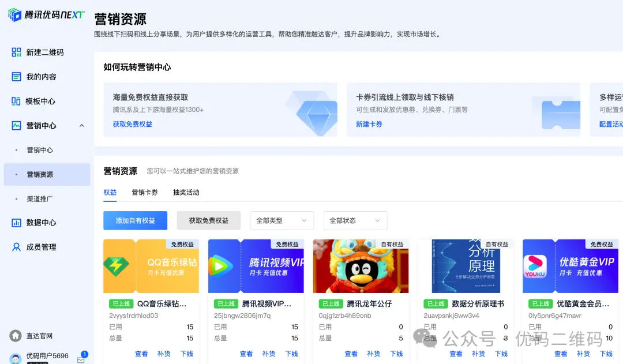
Task: Click the 成员管理 person icon
Action: click(x=16, y=247)
